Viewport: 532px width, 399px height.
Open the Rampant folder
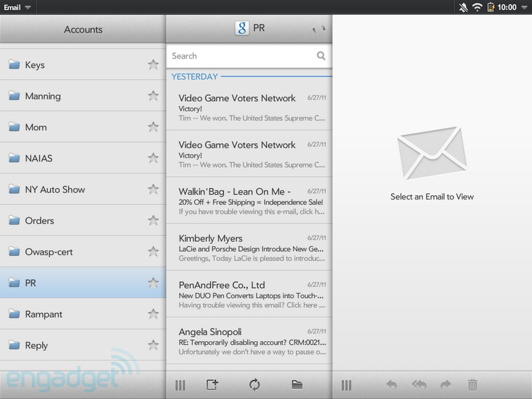[x=82, y=314]
